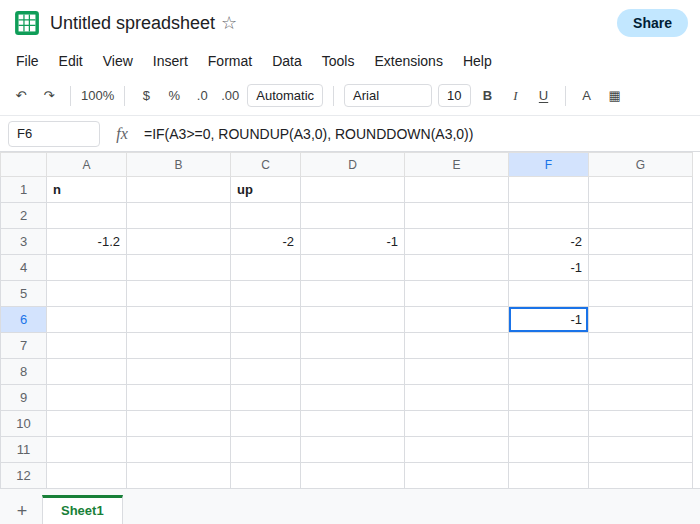Image resolution: width=700 pixels, height=524 pixels.
Task: Select cell A1 containing "n"
Action: [86, 190]
